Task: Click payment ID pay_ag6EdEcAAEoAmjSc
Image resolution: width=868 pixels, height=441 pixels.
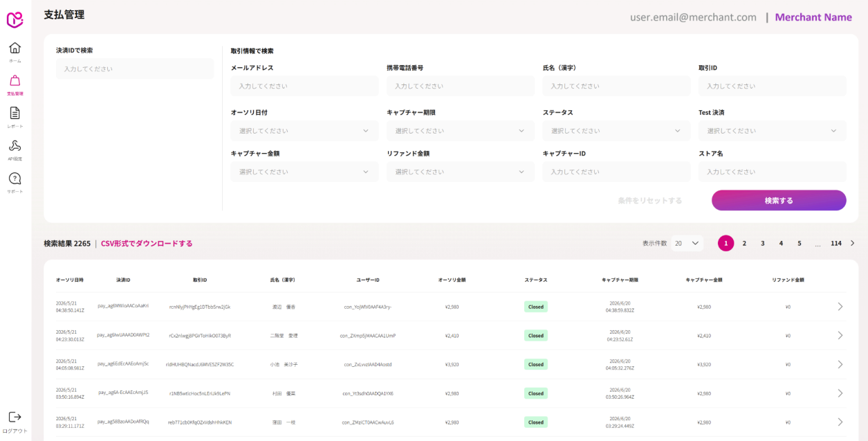Action: click(123, 363)
